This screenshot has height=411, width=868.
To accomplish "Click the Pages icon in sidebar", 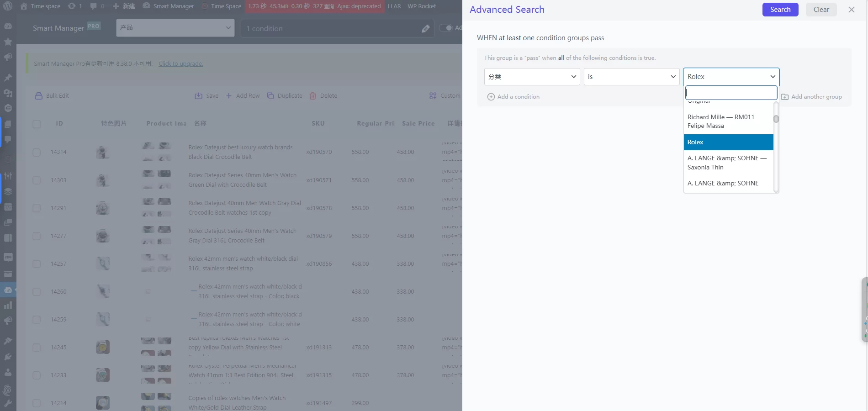I will [x=8, y=124].
